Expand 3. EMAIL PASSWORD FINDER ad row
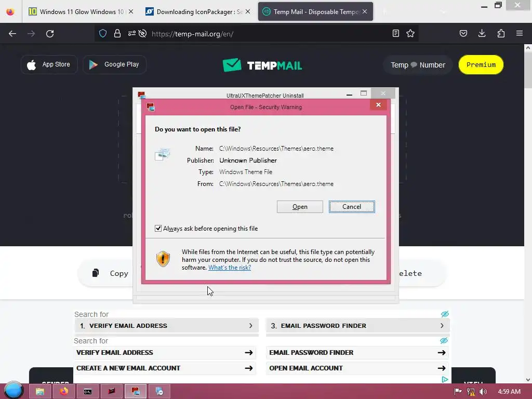The image size is (532, 399). [358, 326]
